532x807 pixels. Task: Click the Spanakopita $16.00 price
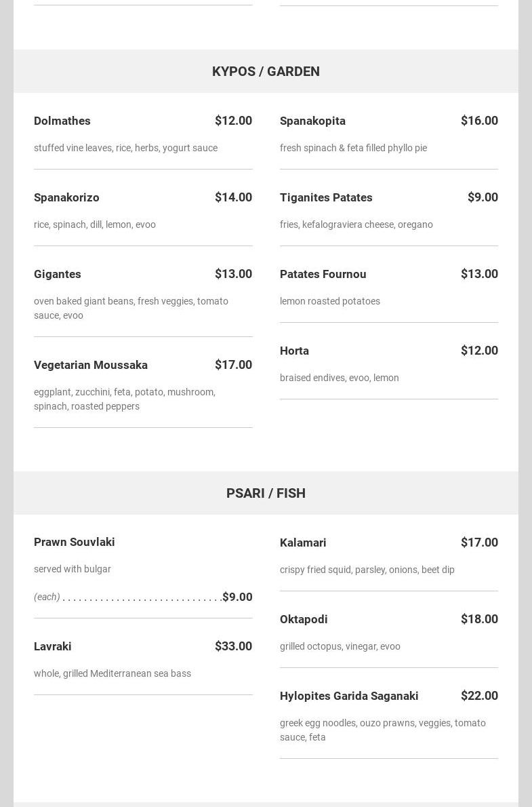[479, 120]
